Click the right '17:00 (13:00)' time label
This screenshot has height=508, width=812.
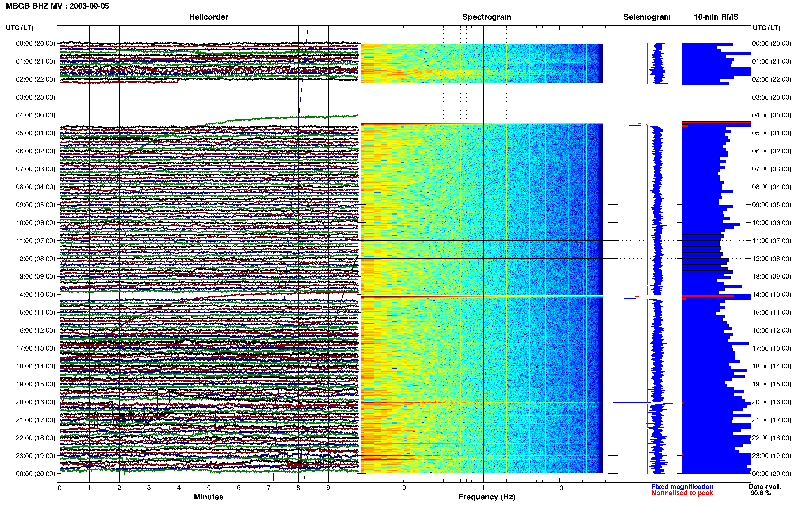[772, 348]
